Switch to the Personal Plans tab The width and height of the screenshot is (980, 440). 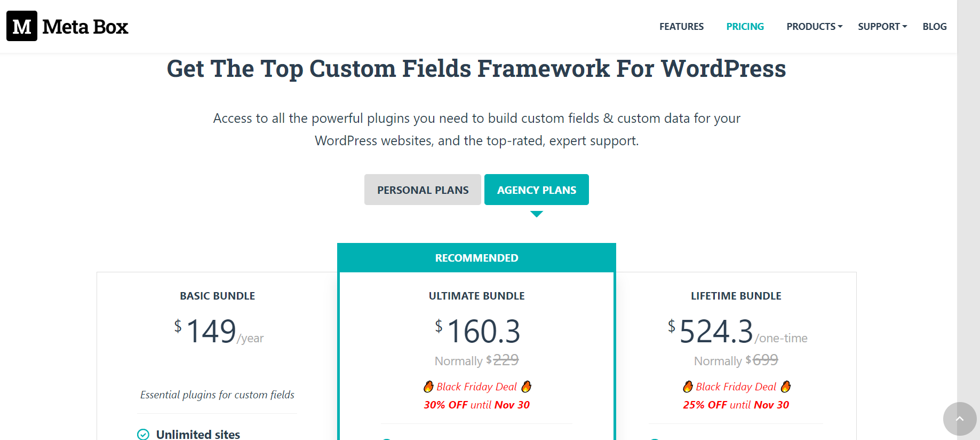(x=423, y=190)
